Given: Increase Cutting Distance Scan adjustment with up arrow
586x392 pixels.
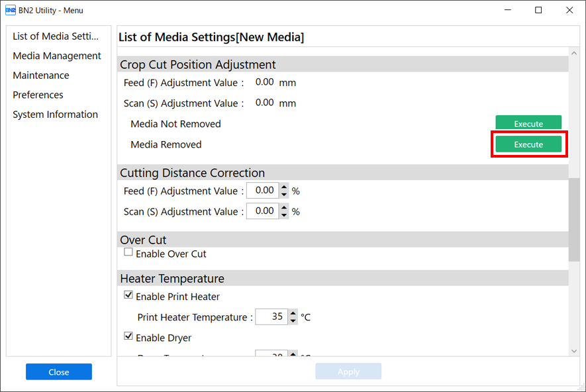Looking at the screenshot, I should 284,207.
